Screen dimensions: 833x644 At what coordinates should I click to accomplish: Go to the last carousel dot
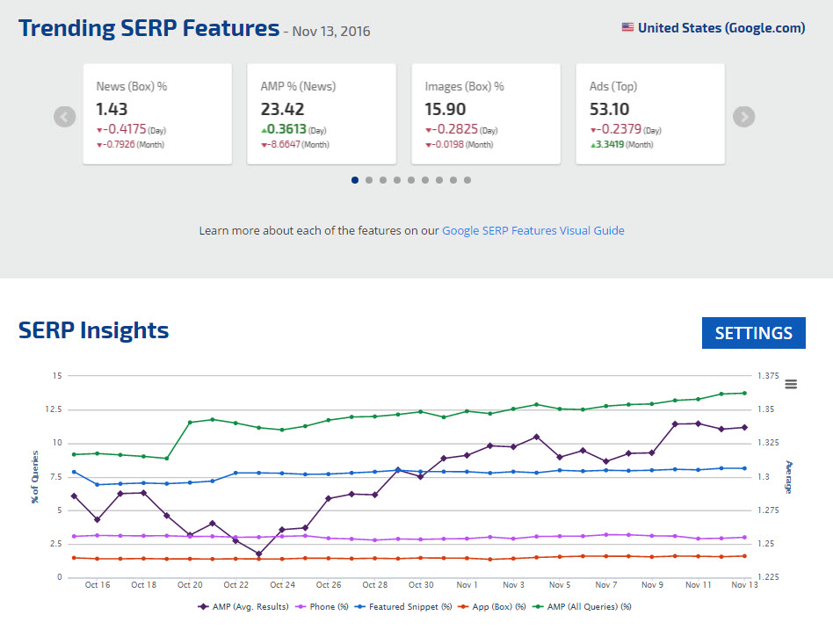(x=467, y=180)
